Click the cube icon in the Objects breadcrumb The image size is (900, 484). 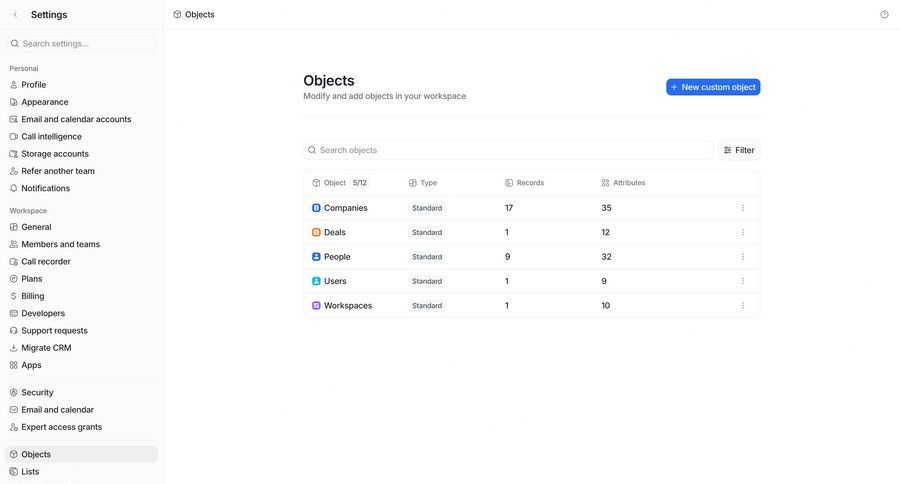pos(177,14)
